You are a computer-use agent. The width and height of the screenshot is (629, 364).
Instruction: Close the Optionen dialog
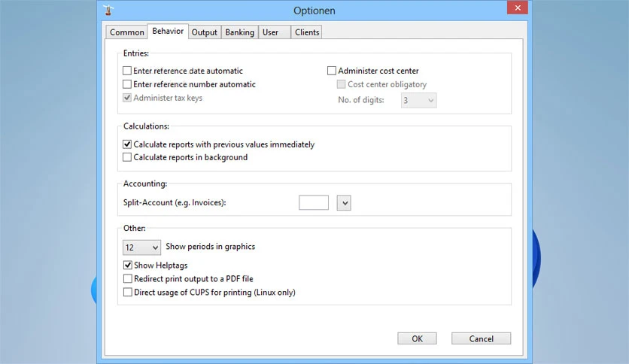(518, 8)
